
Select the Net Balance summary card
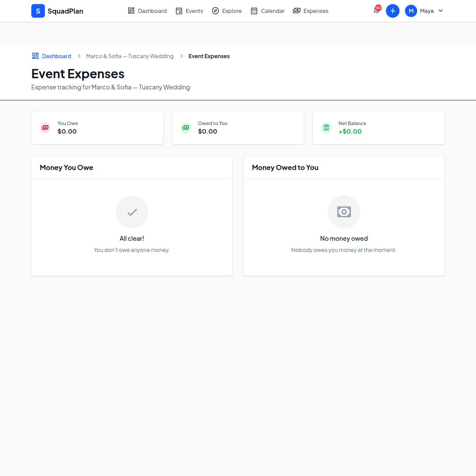pyautogui.click(x=378, y=128)
